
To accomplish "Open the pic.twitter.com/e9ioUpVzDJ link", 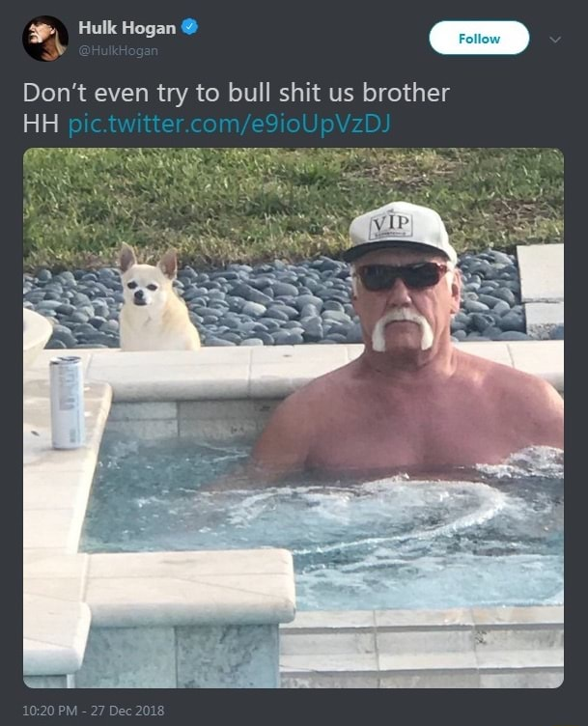I will coord(229,124).
